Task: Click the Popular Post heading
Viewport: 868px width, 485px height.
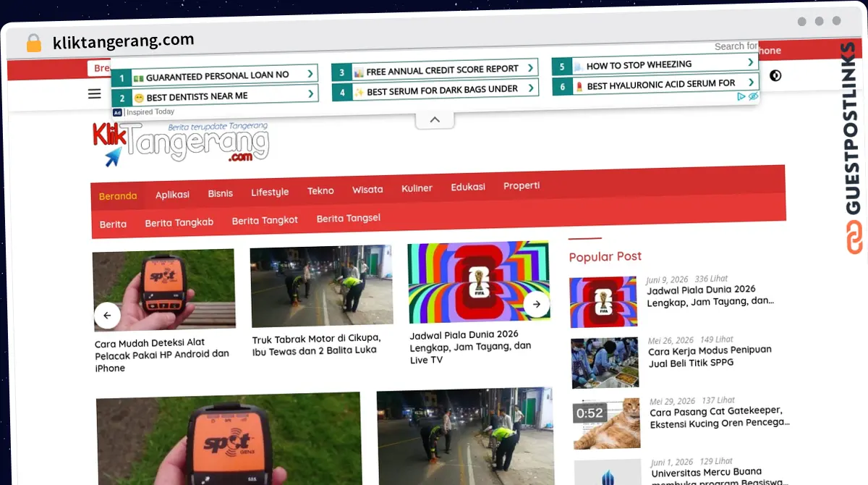Action: tap(605, 256)
